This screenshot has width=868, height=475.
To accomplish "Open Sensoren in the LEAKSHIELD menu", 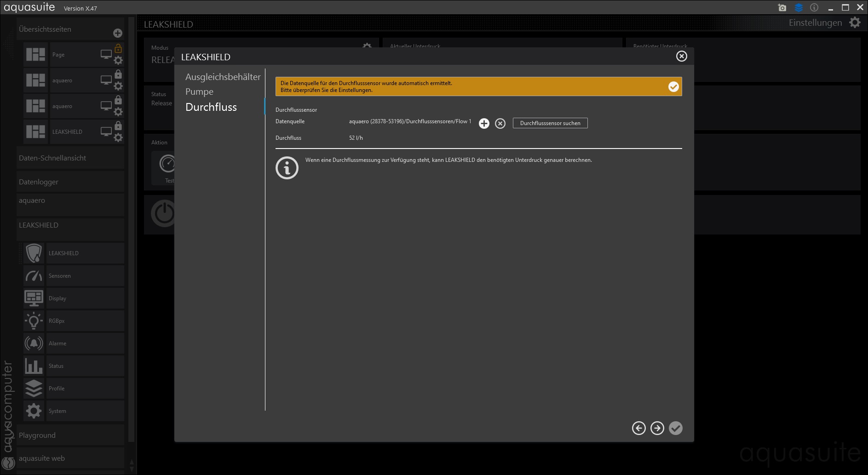I will (60, 276).
